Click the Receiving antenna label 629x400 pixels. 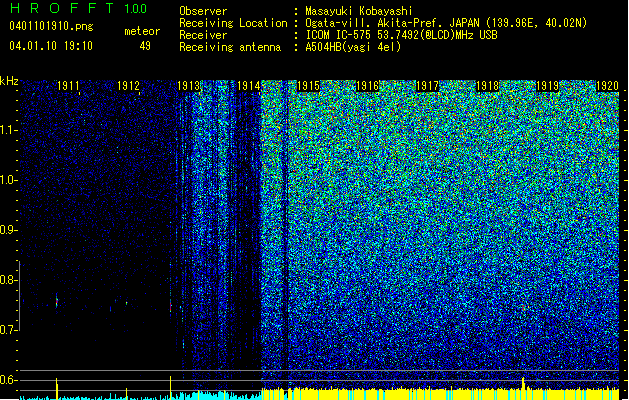pyautogui.click(x=230, y=47)
